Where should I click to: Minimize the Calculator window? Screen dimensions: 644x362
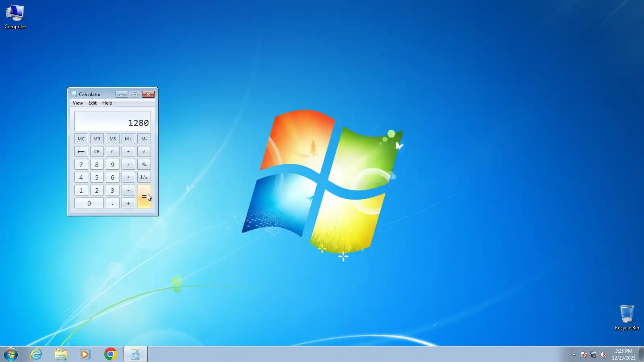[x=122, y=95]
